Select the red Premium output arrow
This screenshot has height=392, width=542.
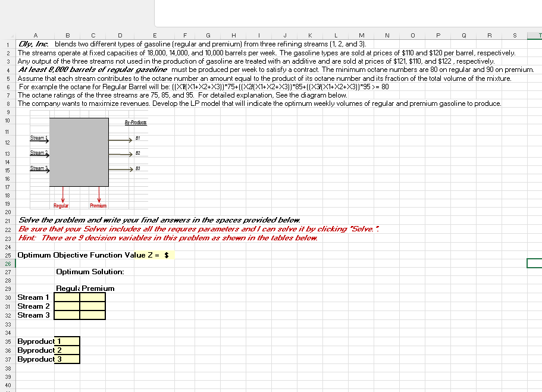pyautogui.click(x=98, y=193)
